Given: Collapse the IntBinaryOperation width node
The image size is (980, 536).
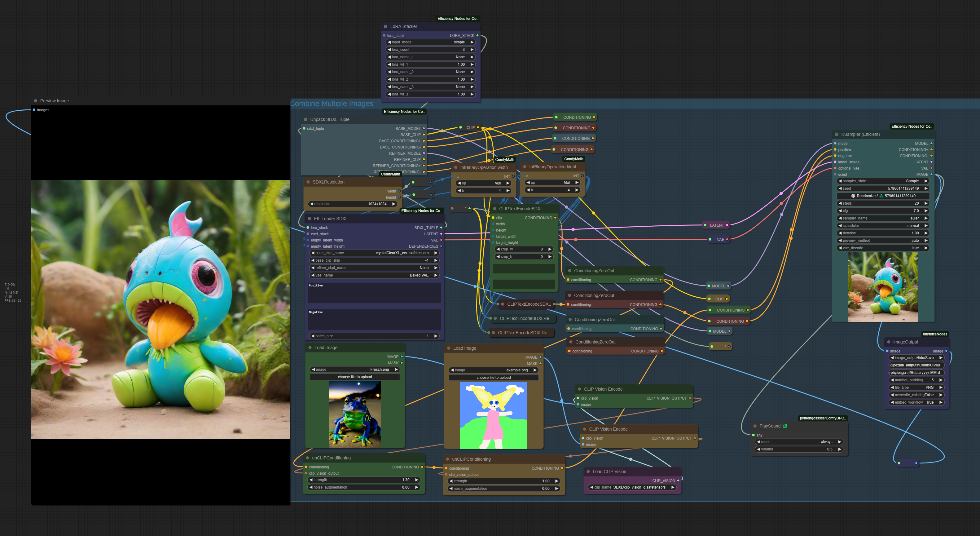Looking at the screenshot, I should pyautogui.click(x=456, y=167).
